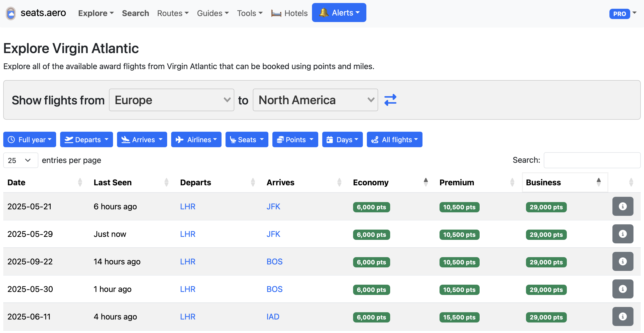Image resolution: width=644 pixels, height=333 pixels.
Task: Open the All flights filter dropdown
Action: (395, 139)
